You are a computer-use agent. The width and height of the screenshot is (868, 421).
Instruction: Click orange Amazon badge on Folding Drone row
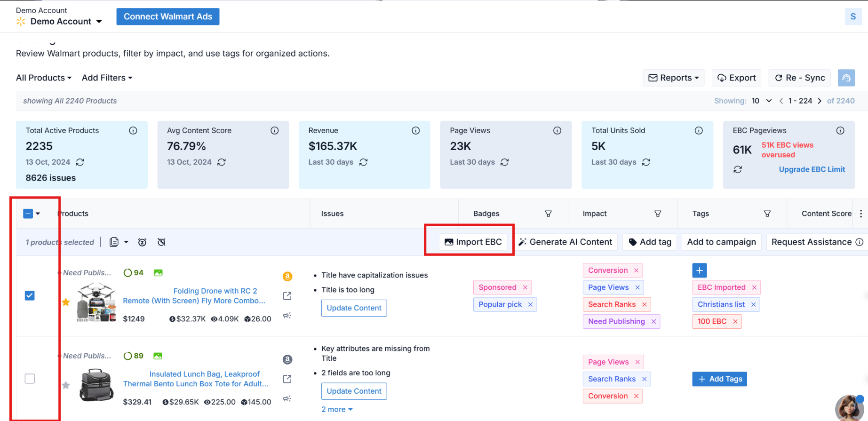(287, 277)
